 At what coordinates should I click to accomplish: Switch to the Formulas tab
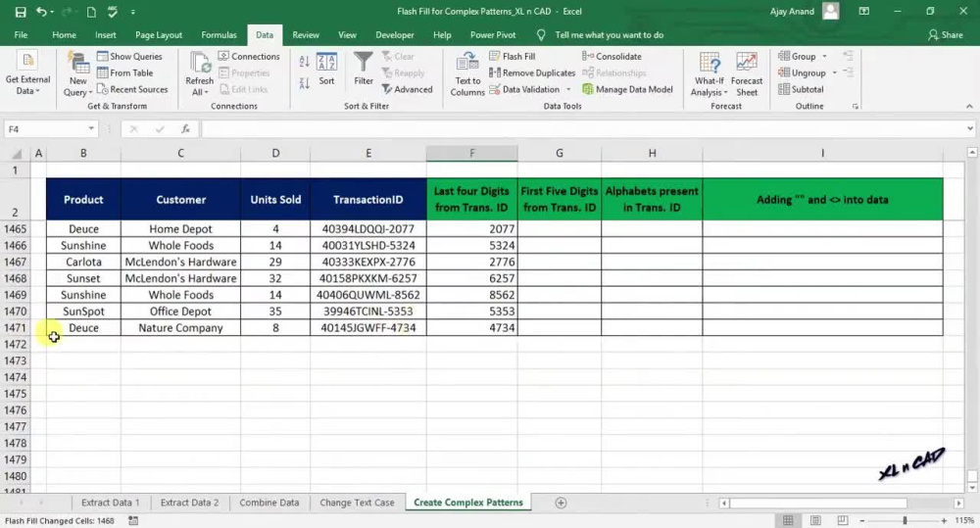pos(219,35)
